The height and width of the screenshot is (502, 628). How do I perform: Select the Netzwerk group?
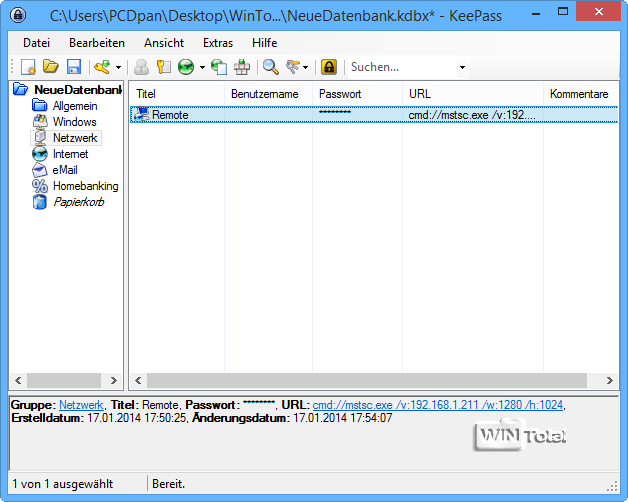(75, 138)
